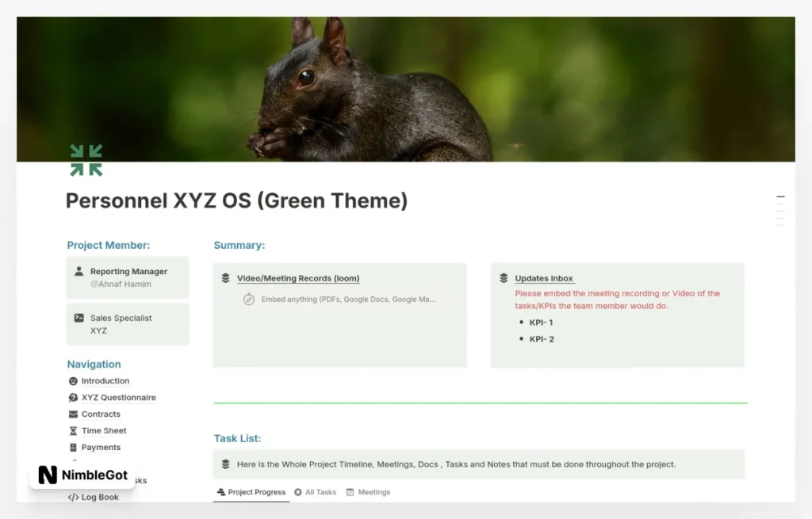Open the Payments page link
Viewport: 812px width, 519px height.
click(101, 448)
